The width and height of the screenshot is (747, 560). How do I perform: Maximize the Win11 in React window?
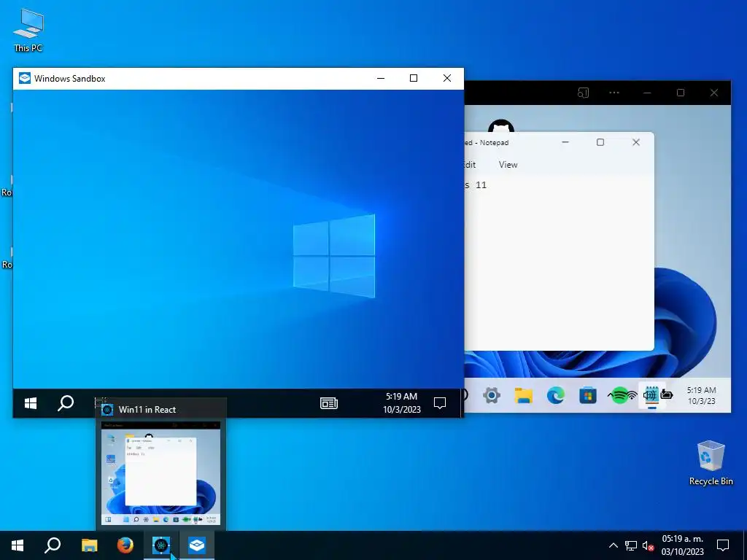pyautogui.click(x=681, y=93)
